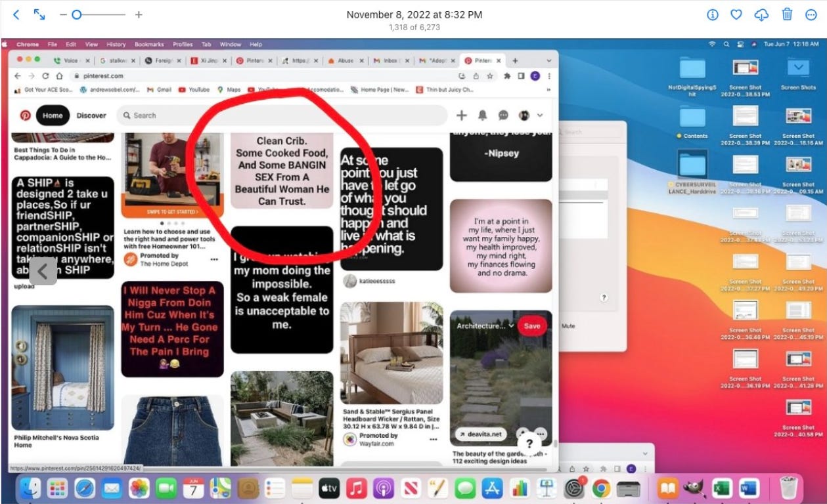
Task: Open the History menu in menu bar
Action: pyautogui.click(x=116, y=45)
